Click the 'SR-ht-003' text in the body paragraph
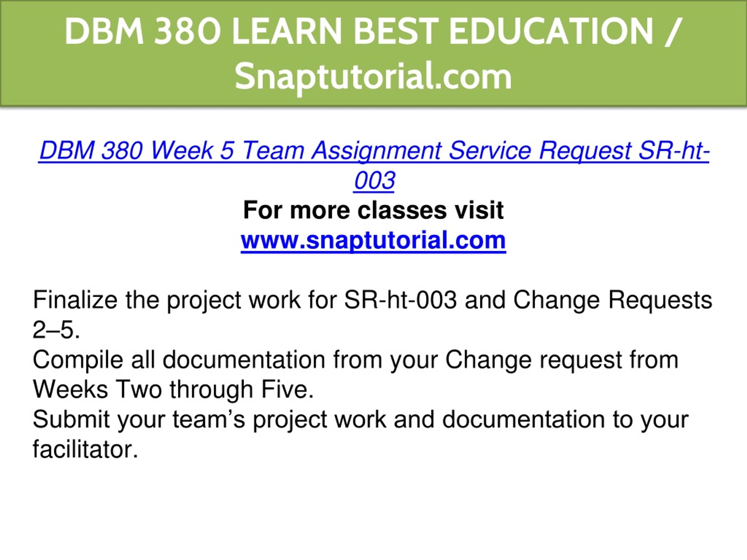This screenshot has height=560, width=747. click(x=401, y=300)
